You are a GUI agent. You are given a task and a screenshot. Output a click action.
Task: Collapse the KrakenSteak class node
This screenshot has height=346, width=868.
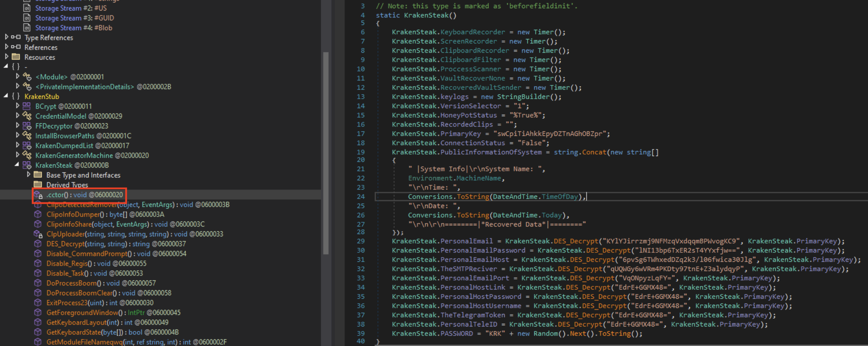(x=17, y=165)
